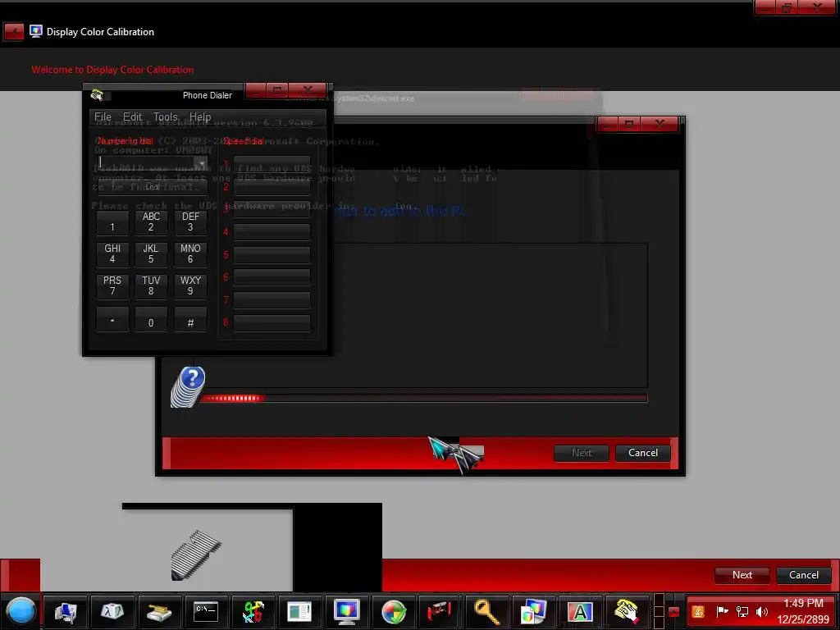Maximize the Phone Dialer window
The width and height of the screenshot is (840, 630).
click(277, 89)
